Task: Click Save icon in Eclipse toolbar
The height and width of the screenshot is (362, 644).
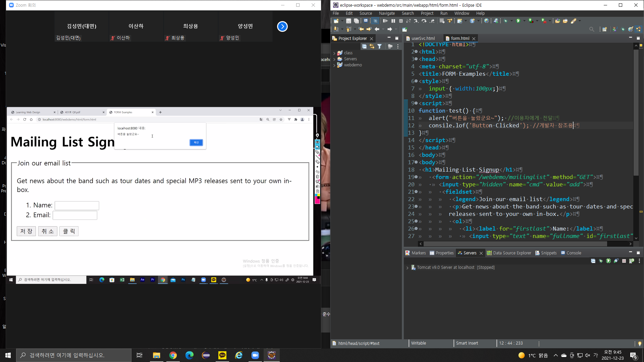Action: 348,21
